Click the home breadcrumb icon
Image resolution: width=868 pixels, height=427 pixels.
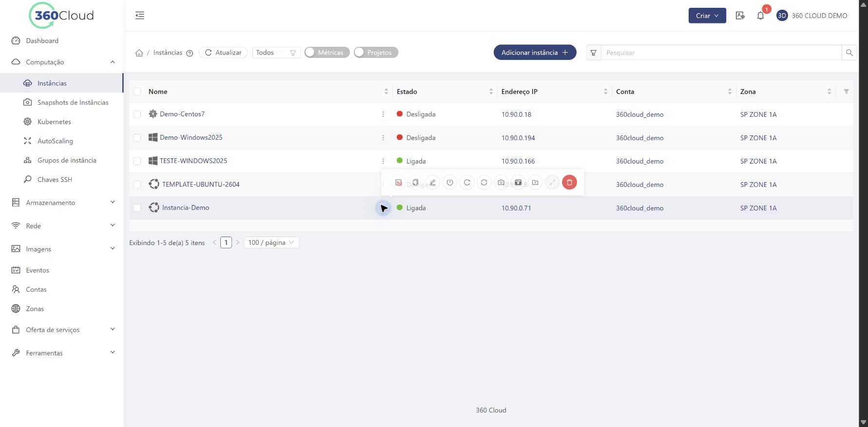click(139, 53)
